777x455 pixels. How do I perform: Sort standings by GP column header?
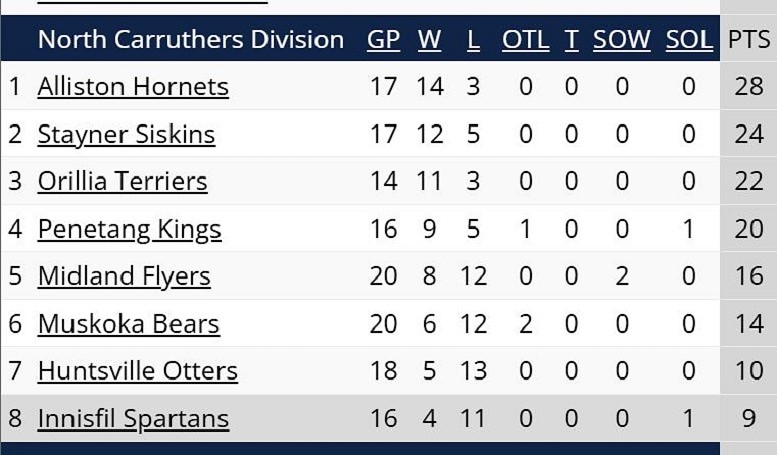pyautogui.click(x=383, y=40)
